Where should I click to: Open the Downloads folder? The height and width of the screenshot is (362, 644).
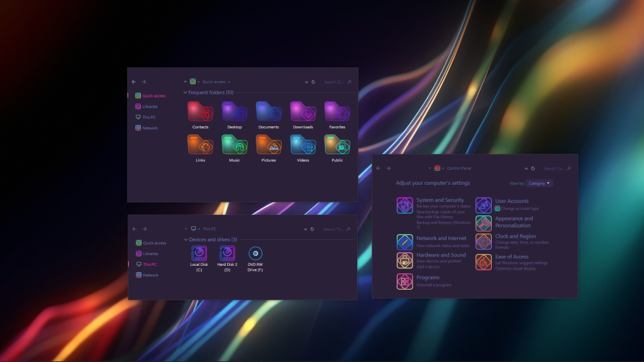(x=303, y=113)
